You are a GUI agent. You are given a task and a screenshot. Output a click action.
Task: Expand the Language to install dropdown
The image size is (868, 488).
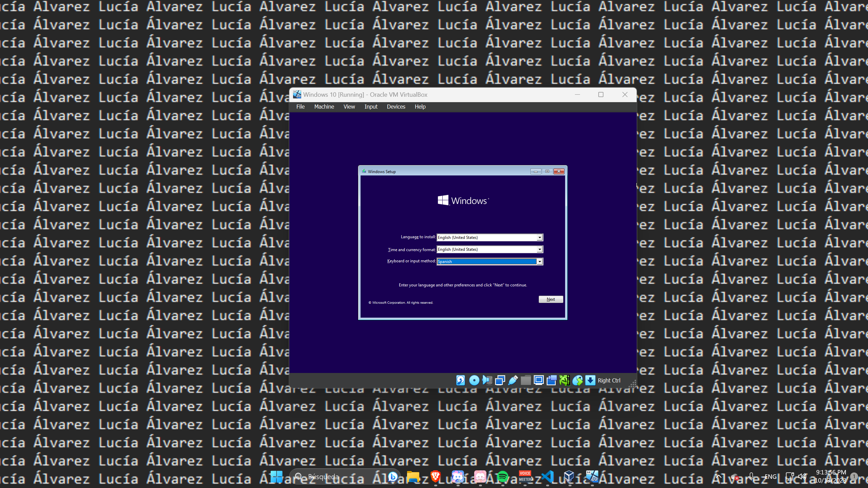(539, 238)
